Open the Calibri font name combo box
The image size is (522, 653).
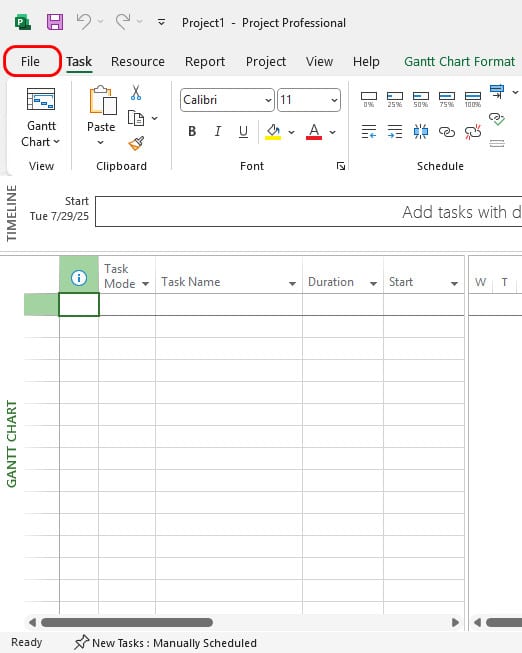[x=227, y=100]
